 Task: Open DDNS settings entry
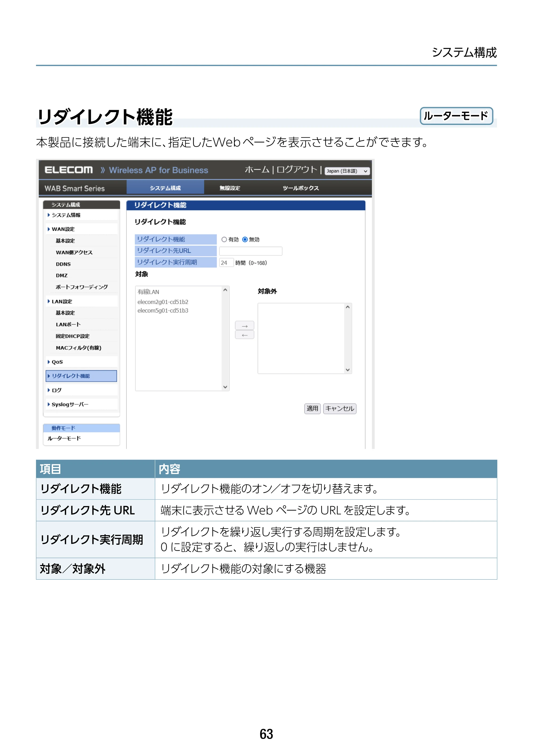(x=63, y=264)
